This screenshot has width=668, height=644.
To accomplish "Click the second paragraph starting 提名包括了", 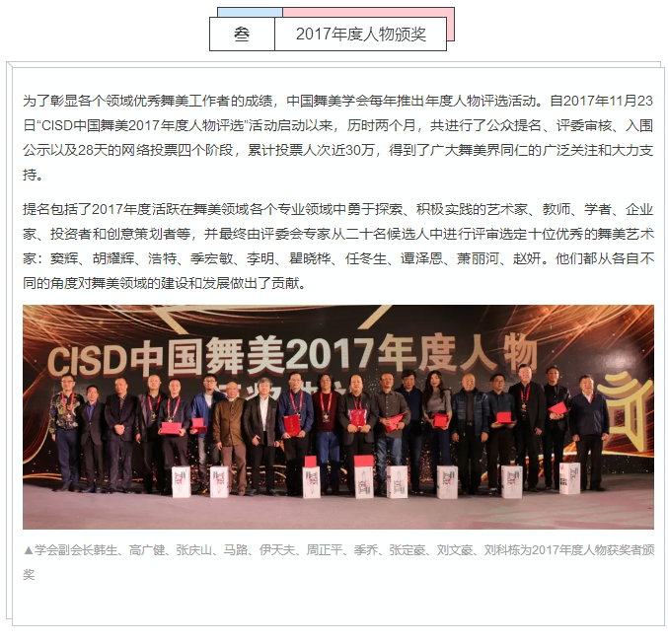I will click(x=338, y=246).
